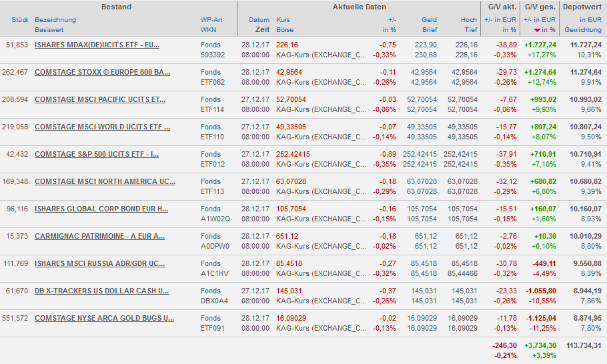Sort by Gewichtung column header
Screen dimensions: 607x364
tap(583, 30)
